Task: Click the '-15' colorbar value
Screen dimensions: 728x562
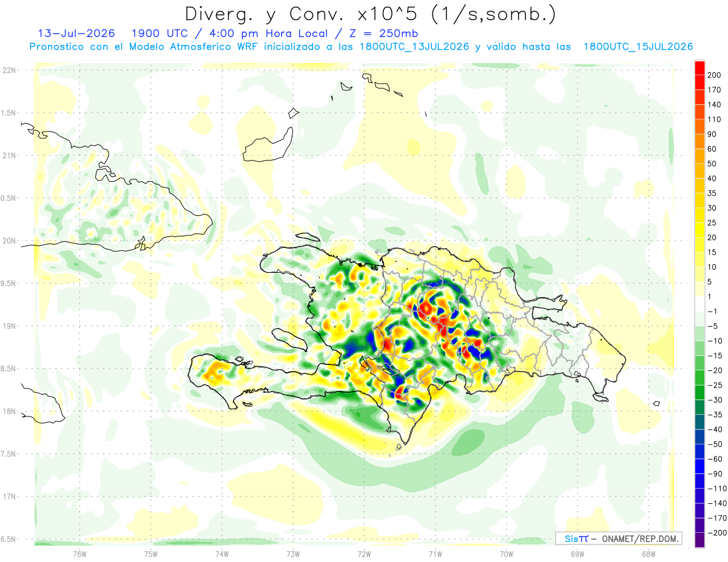Action: (714, 355)
